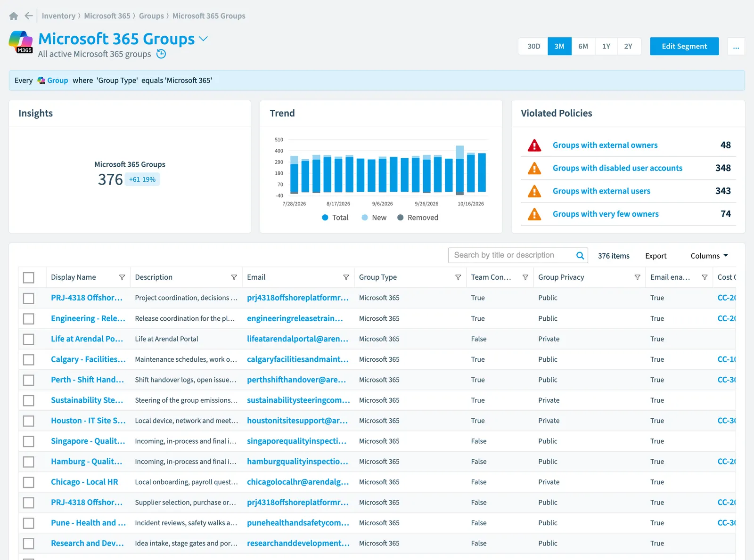Select the 2Y time range
This screenshot has height=560, width=754.
(x=628, y=46)
